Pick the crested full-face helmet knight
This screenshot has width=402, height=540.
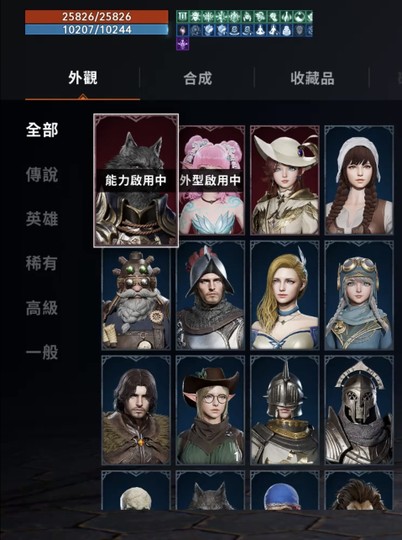tap(359, 410)
